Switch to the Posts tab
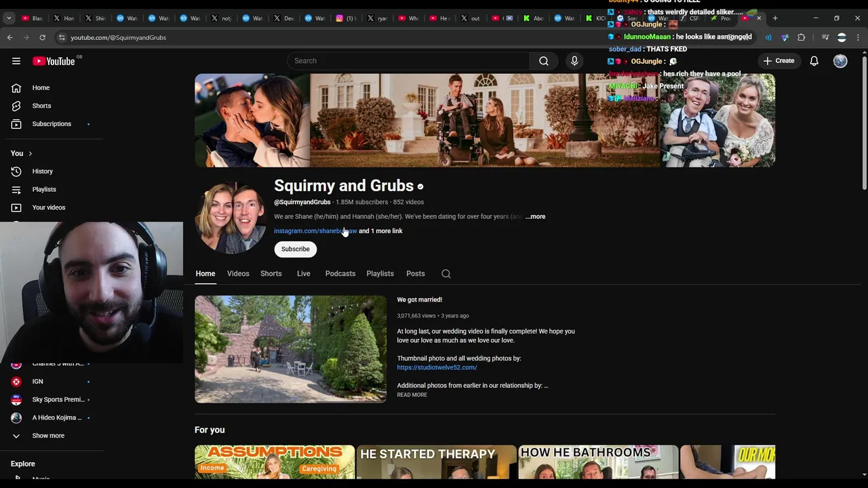Image resolution: width=868 pixels, height=488 pixels. [x=416, y=274]
